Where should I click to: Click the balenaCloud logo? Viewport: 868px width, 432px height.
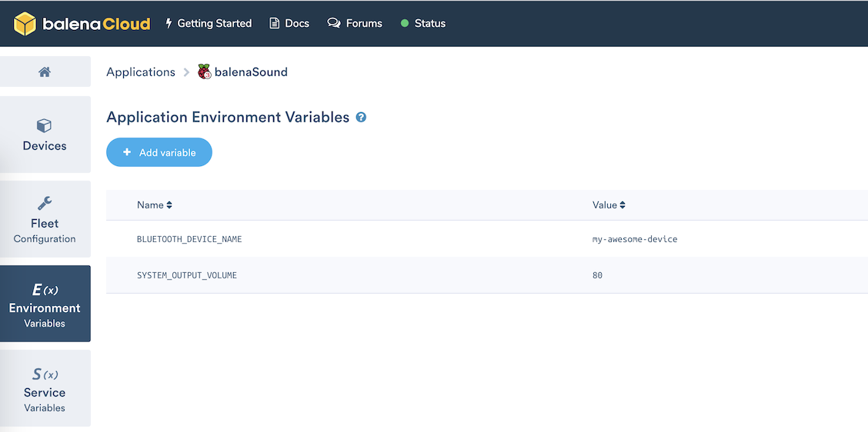click(82, 24)
